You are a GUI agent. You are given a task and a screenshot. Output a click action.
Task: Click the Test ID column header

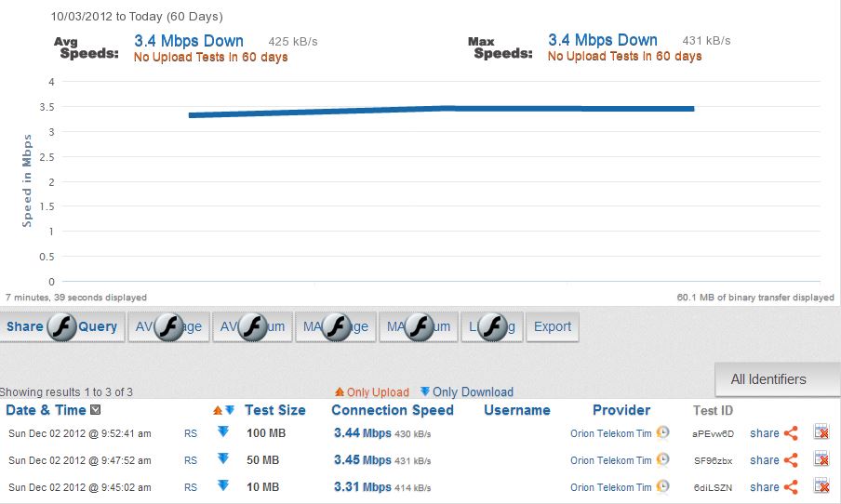(713, 411)
